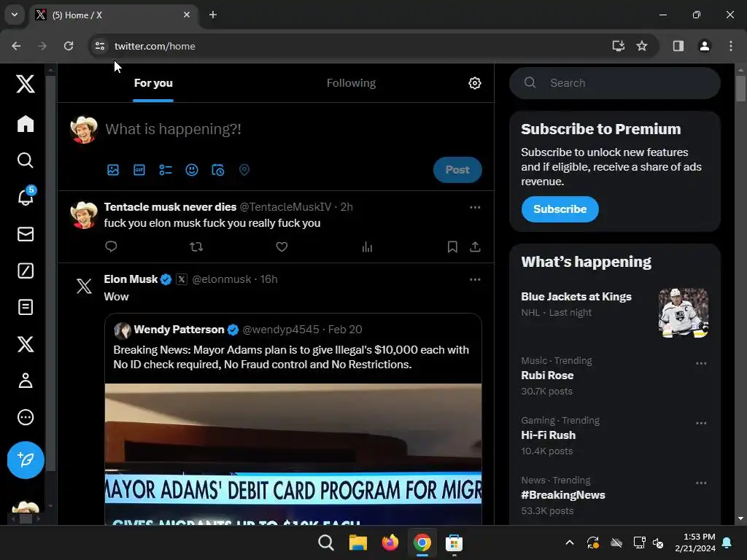
Task: Add media image icon in composer
Action: click(113, 170)
